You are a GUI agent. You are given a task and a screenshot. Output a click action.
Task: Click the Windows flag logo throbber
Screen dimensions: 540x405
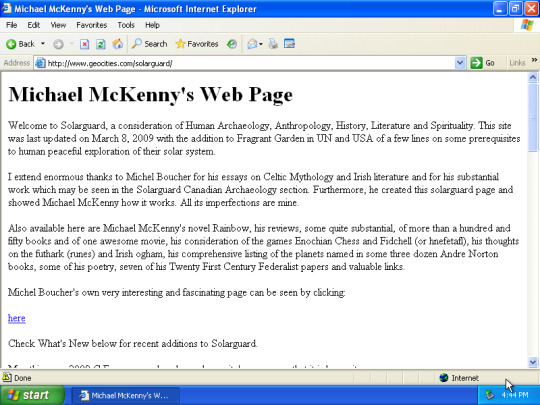527,25
